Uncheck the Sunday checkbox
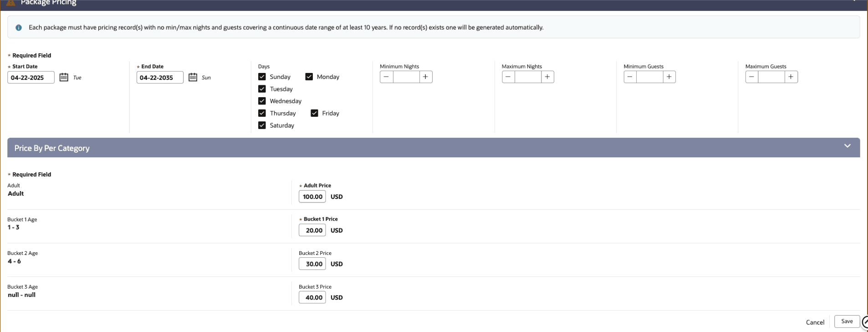This screenshot has height=332, width=868. pos(262,77)
